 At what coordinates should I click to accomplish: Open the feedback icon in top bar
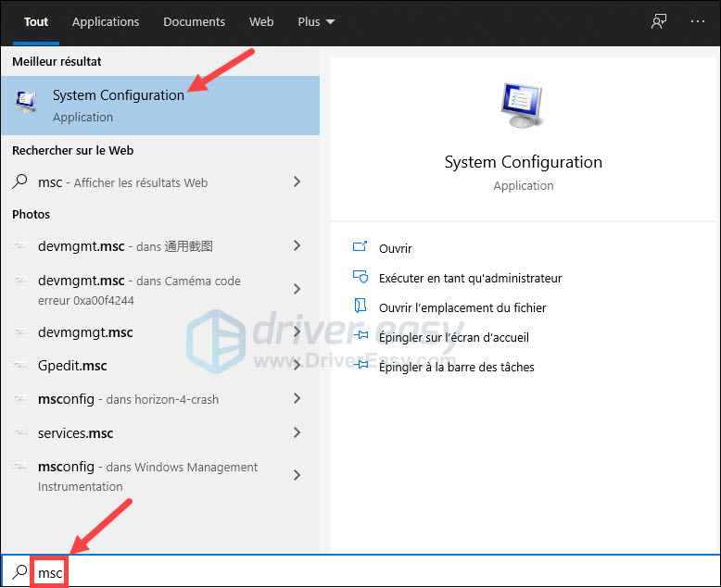click(659, 21)
